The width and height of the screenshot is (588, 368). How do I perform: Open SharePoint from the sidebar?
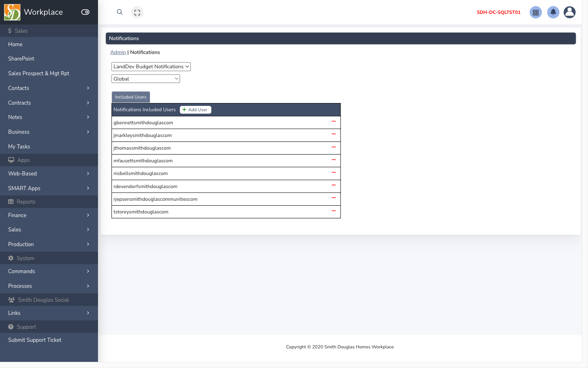click(49, 59)
